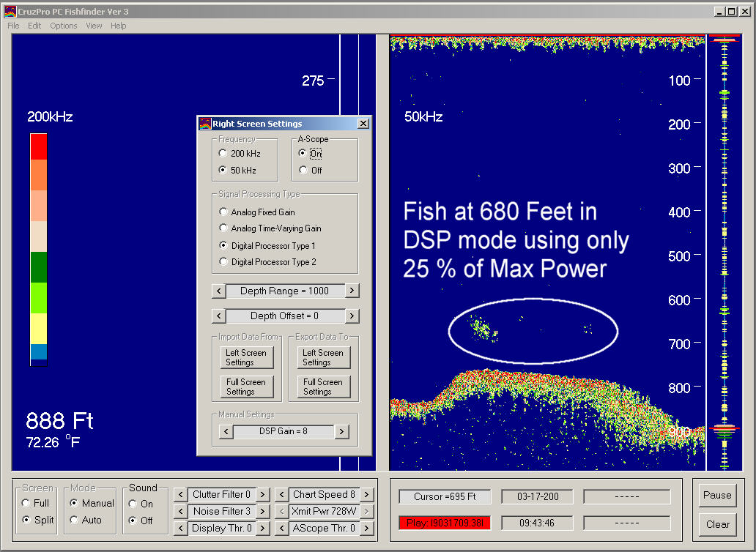Increase DSP Gain with right arrow
Screen dimensions: 756x552
(x=341, y=431)
